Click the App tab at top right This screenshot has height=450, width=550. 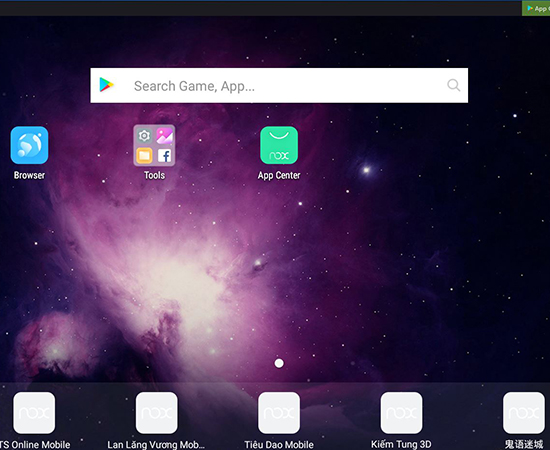point(536,8)
